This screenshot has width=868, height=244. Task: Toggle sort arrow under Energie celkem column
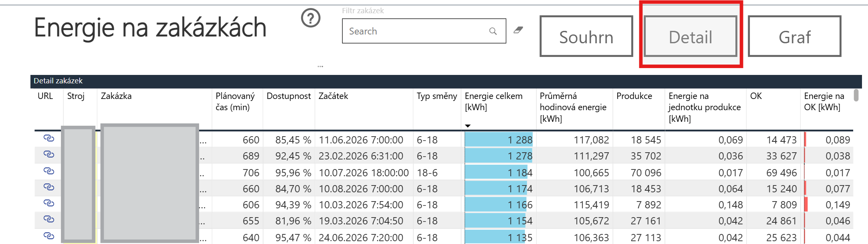pyautogui.click(x=467, y=126)
